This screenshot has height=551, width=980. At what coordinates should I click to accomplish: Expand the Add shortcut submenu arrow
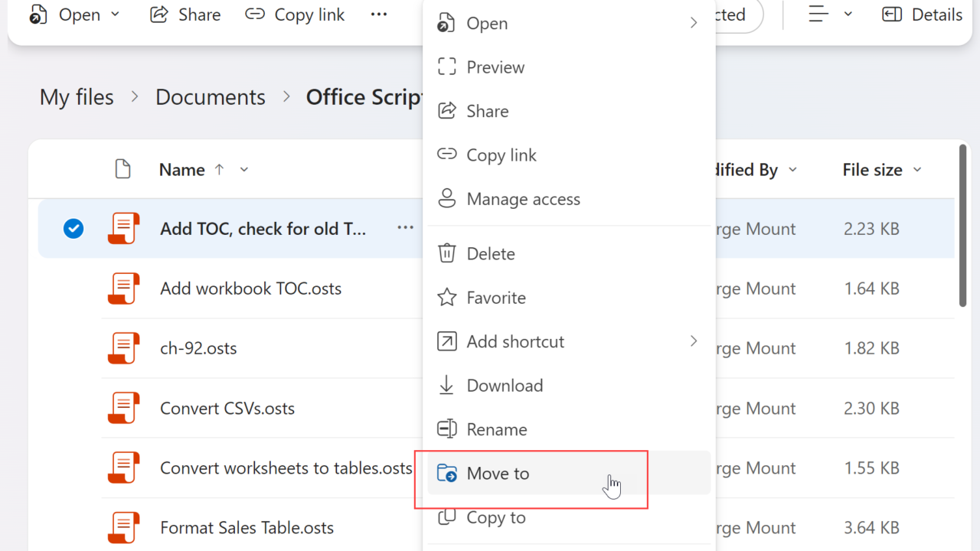[x=694, y=341]
